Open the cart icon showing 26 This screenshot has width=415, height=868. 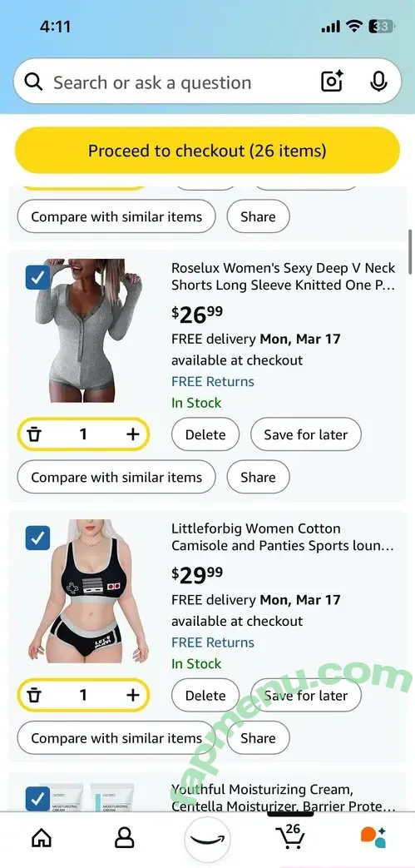[291, 836]
